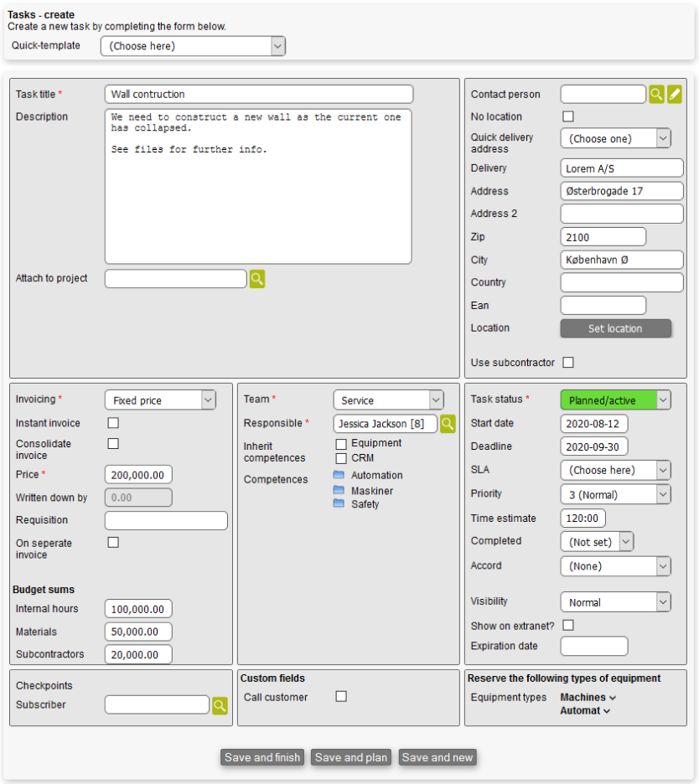Click the Subscriber search icon
This screenshot has height=784, width=699.
coord(220,705)
